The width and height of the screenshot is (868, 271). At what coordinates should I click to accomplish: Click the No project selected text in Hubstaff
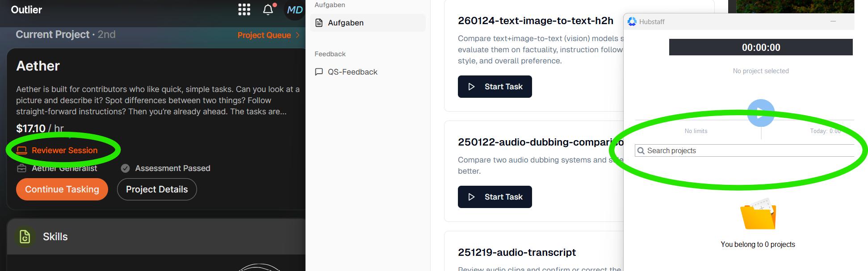point(761,71)
